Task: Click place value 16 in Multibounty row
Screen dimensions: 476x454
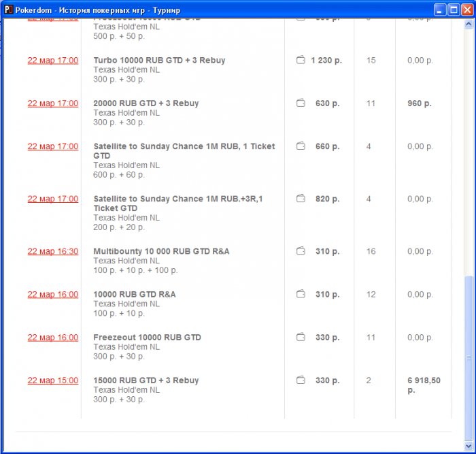Action: [371, 251]
